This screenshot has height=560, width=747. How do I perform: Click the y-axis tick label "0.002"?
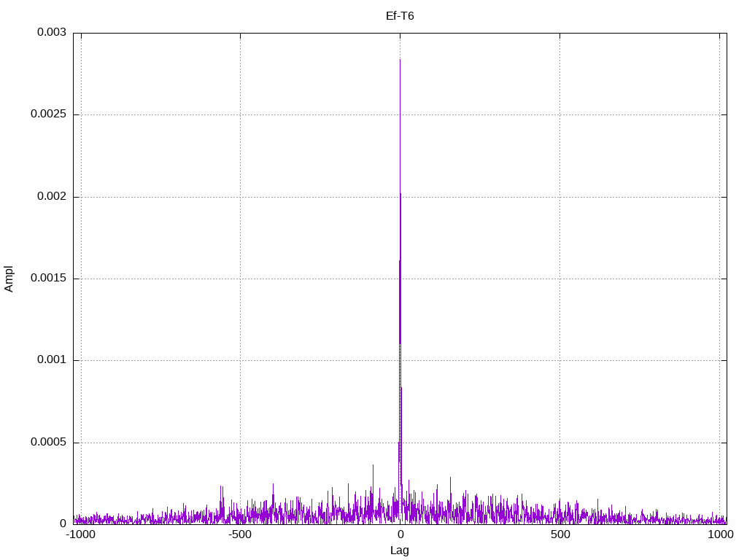(x=52, y=196)
